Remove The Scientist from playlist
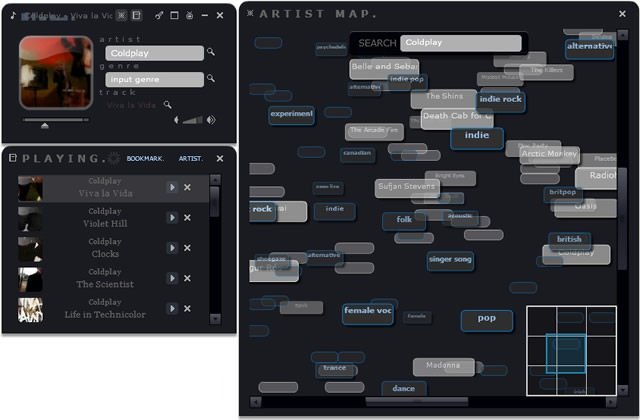 click(x=187, y=278)
